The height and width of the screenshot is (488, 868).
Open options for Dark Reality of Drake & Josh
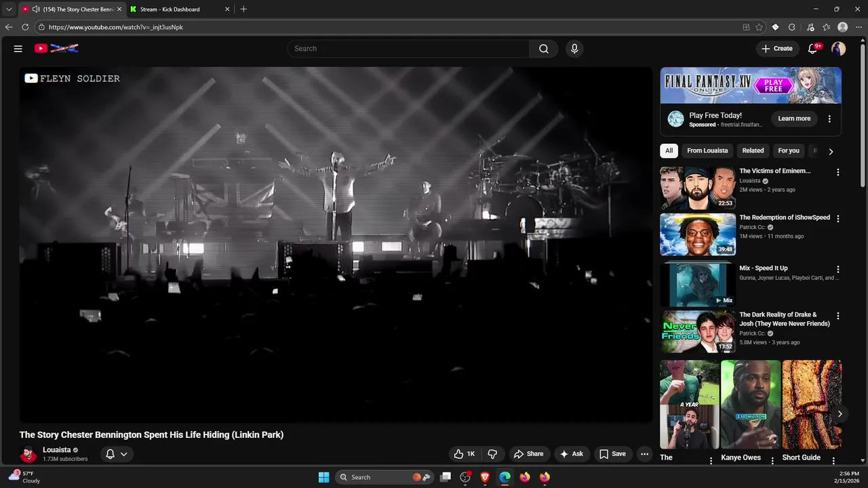coord(838,316)
